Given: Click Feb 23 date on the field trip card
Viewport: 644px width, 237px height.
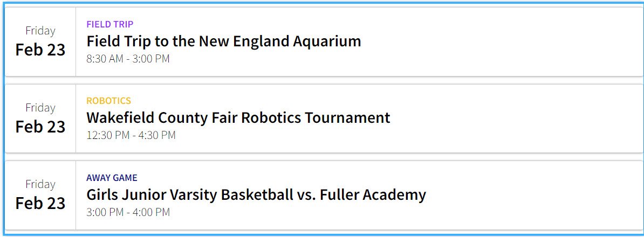Looking at the screenshot, I should [40, 50].
